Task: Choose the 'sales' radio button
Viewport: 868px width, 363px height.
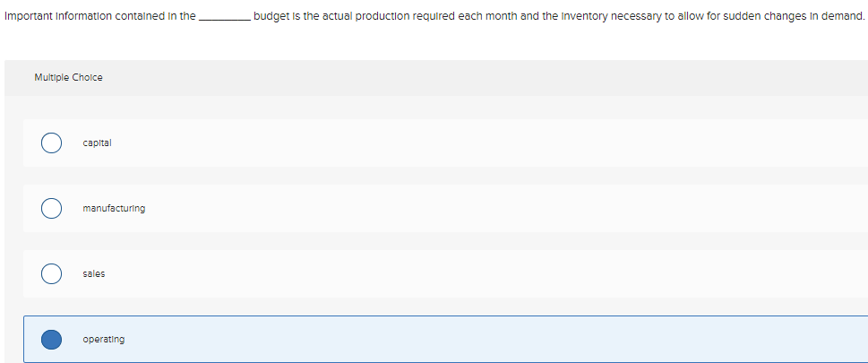Action: pos(51,273)
